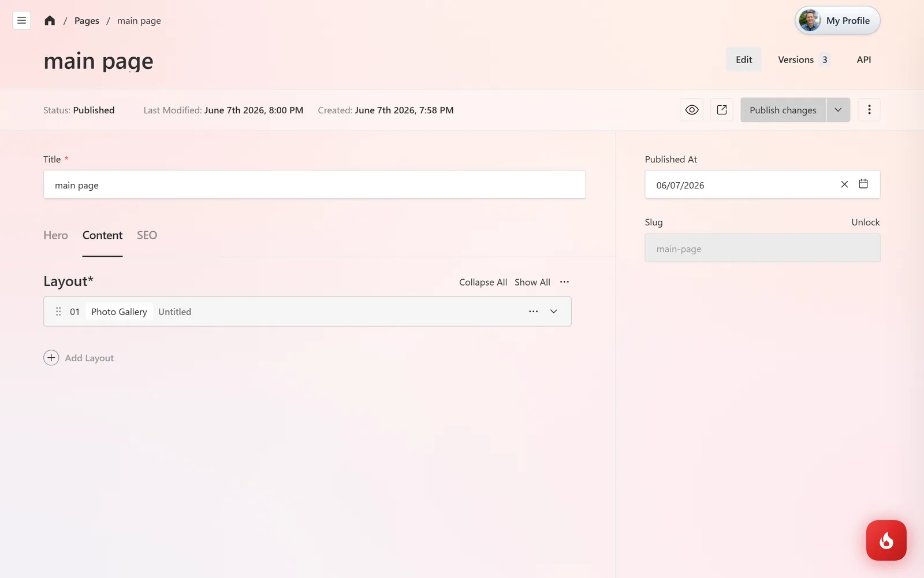The width and height of the screenshot is (924, 578).
Task: Click the main page breadcrumb text
Action: click(139, 21)
